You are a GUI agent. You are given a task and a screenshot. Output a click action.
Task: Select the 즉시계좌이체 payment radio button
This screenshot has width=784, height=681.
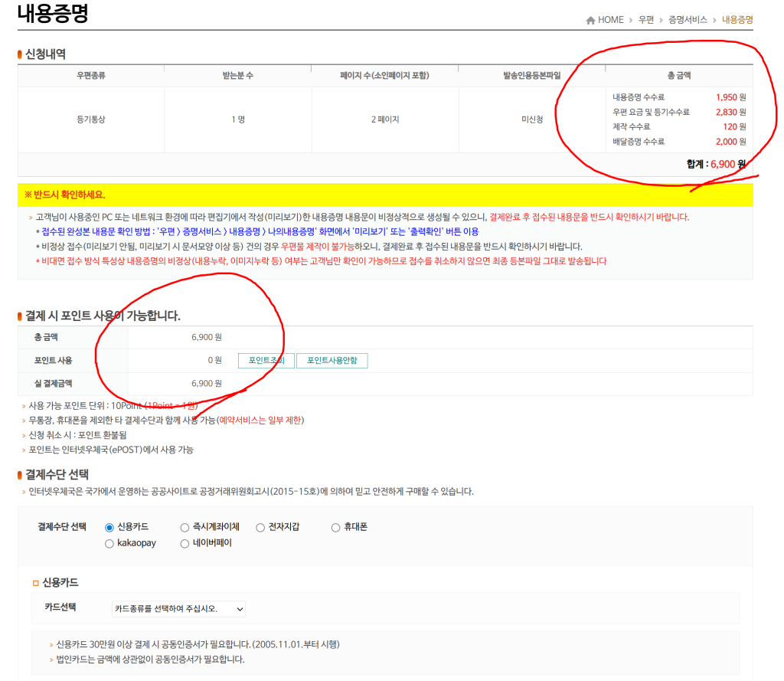click(x=185, y=527)
